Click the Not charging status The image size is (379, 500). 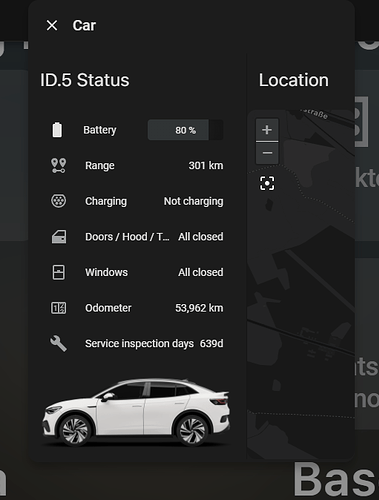(x=194, y=201)
